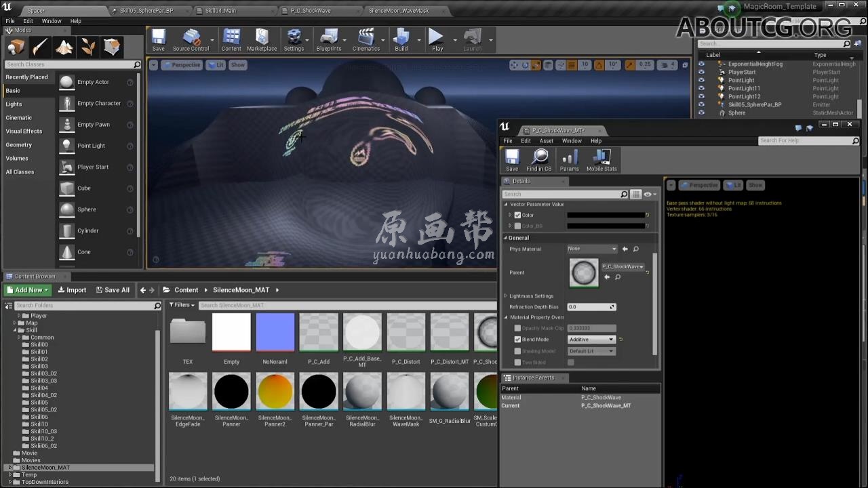This screenshot has height=488, width=868.
Task: Expand the Lightmass Settings section
Action: (x=506, y=296)
